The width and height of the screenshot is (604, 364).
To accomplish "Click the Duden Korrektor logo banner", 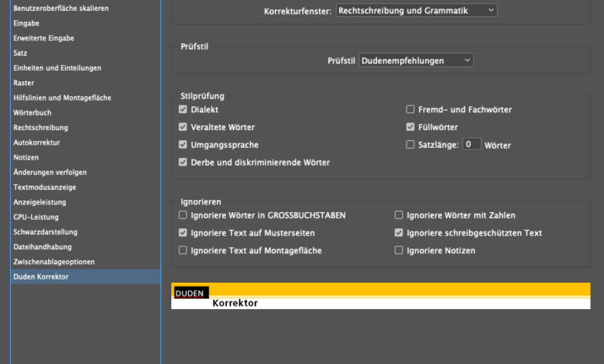I will click(380, 296).
